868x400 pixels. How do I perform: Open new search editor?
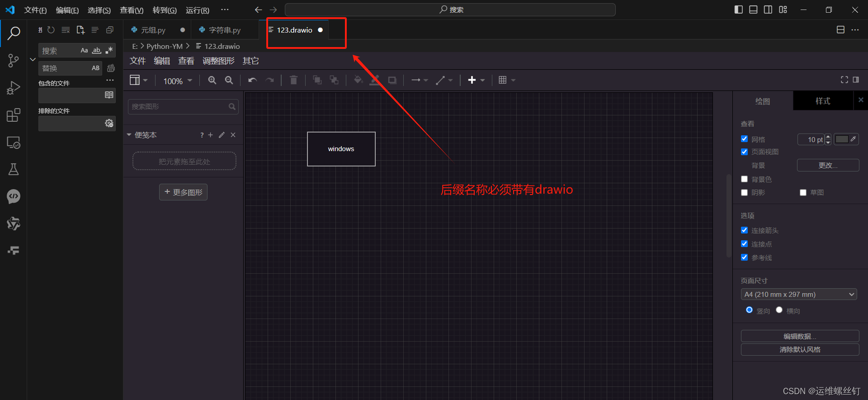click(x=80, y=30)
